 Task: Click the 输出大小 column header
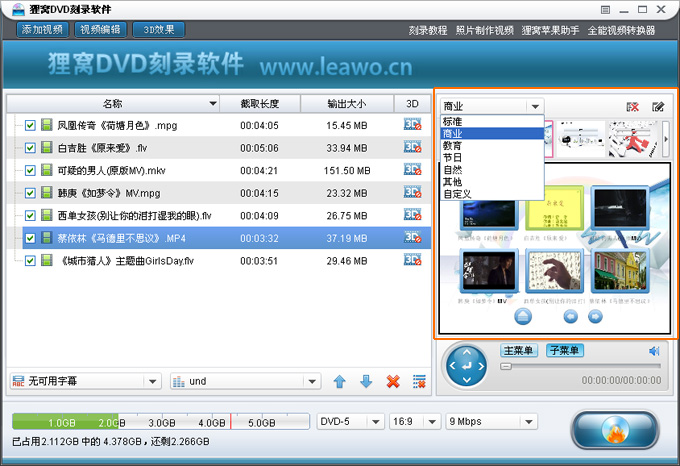pos(347,104)
